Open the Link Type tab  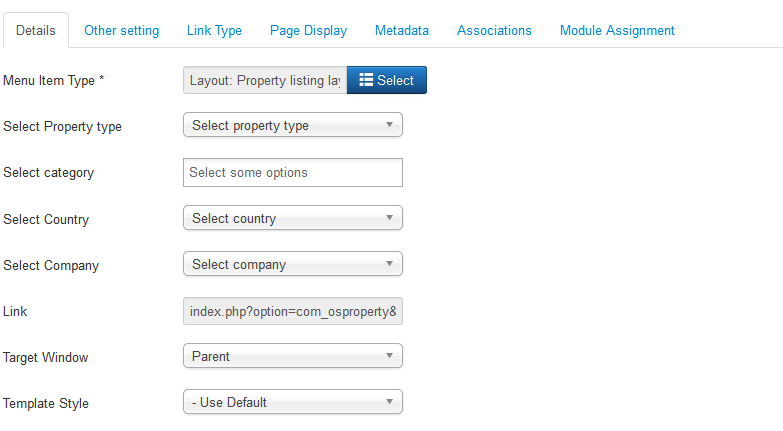pos(214,30)
